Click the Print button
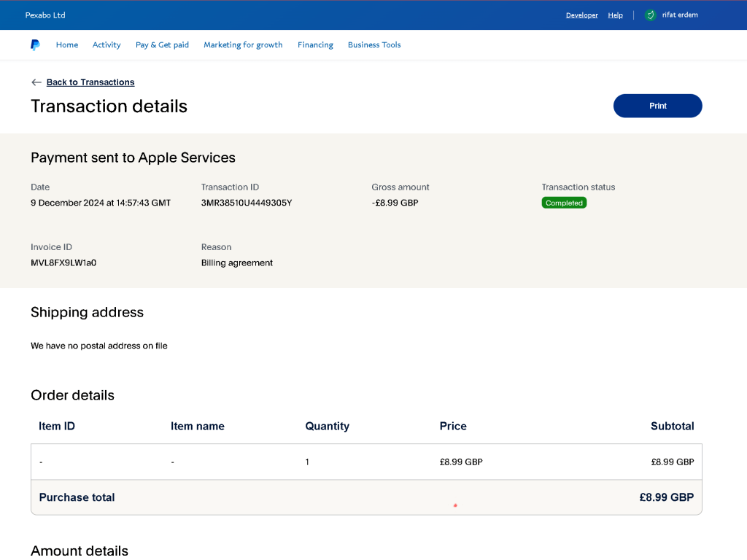The width and height of the screenshot is (747, 560). pyautogui.click(x=657, y=106)
